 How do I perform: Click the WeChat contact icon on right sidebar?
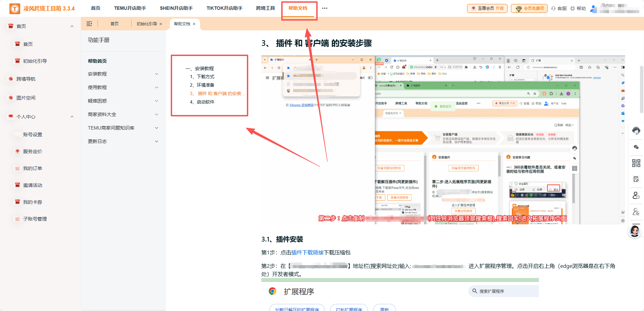tap(636, 147)
